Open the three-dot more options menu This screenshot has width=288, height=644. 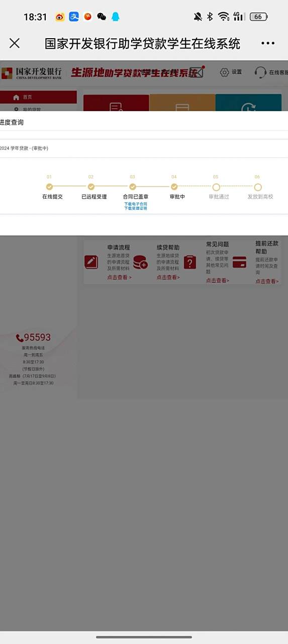coord(268,43)
